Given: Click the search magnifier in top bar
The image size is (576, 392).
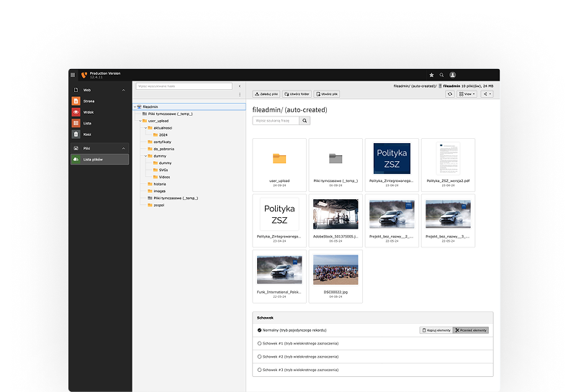Looking at the screenshot, I should (x=441, y=75).
